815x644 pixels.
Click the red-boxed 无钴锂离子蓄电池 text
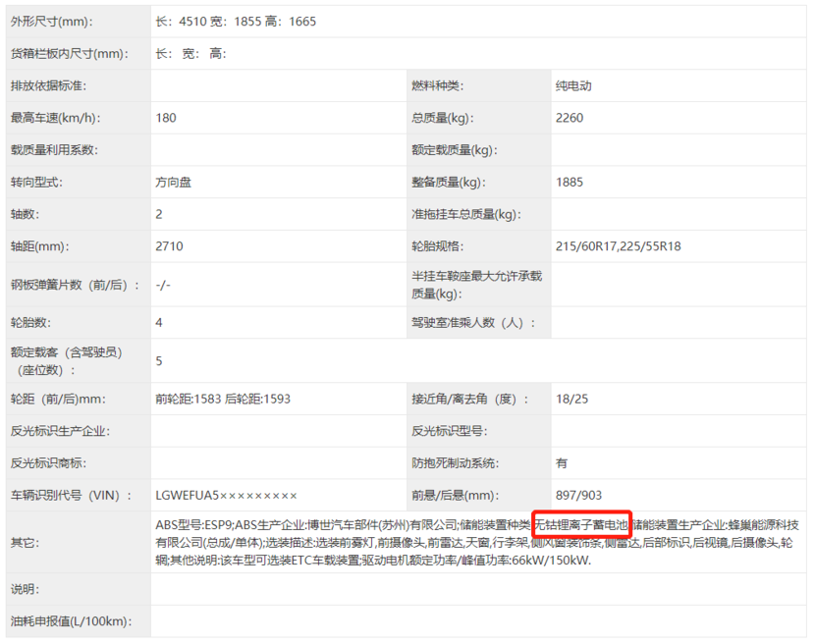tap(581, 524)
